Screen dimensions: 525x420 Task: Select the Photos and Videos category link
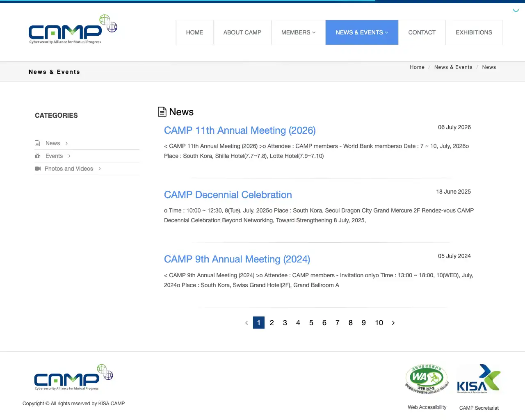(x=69, y=169)
